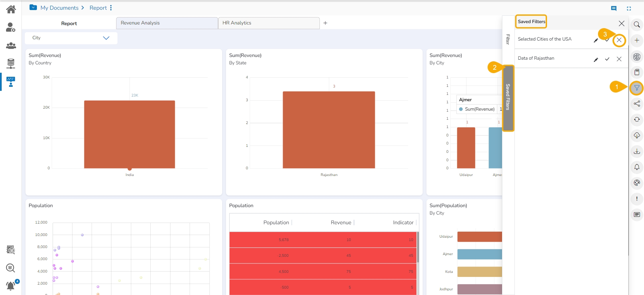Open the search magnifier icon at top right
The height and width of the screenshot is (295, 644).
[637, 24]
